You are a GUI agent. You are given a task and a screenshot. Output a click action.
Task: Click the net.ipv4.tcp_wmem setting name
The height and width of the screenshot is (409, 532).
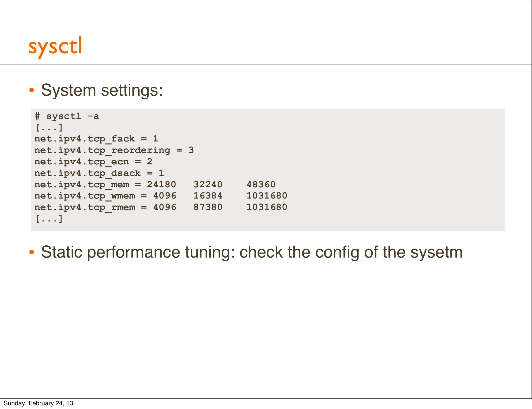(85, 196)
